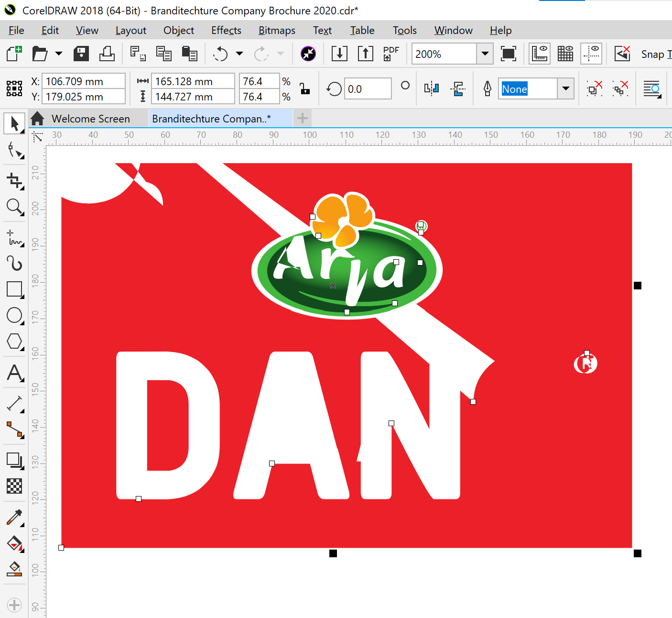Open the File menu
This screenshot has width=672, height=618.
pyautogui.click(x=16, y=30)
